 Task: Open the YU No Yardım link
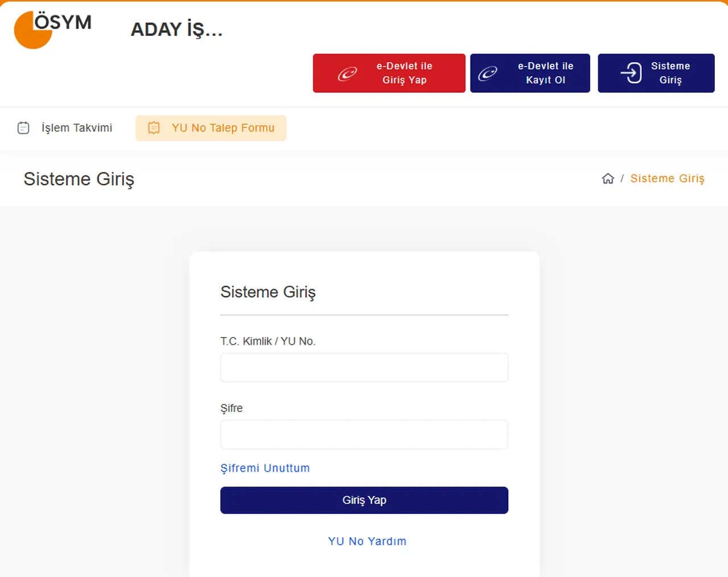pyautogui.click(x=367, y=541)
